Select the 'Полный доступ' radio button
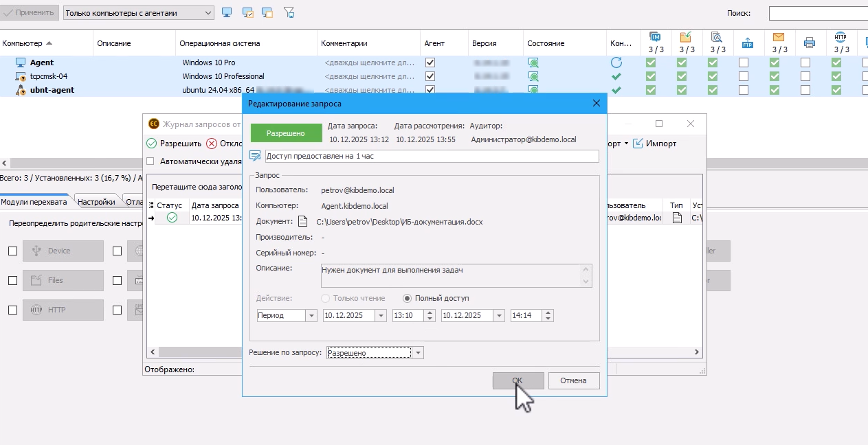The image size is (868, 445). [x=408, y=298]
